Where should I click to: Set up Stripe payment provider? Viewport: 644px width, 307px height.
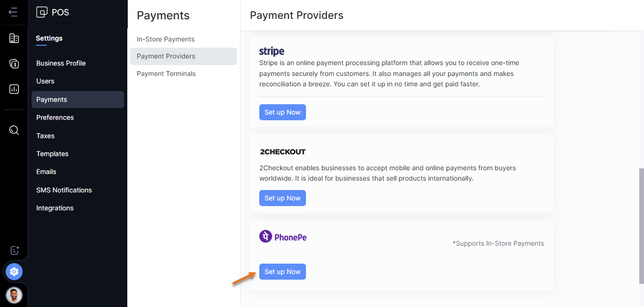tap(282, 112)
